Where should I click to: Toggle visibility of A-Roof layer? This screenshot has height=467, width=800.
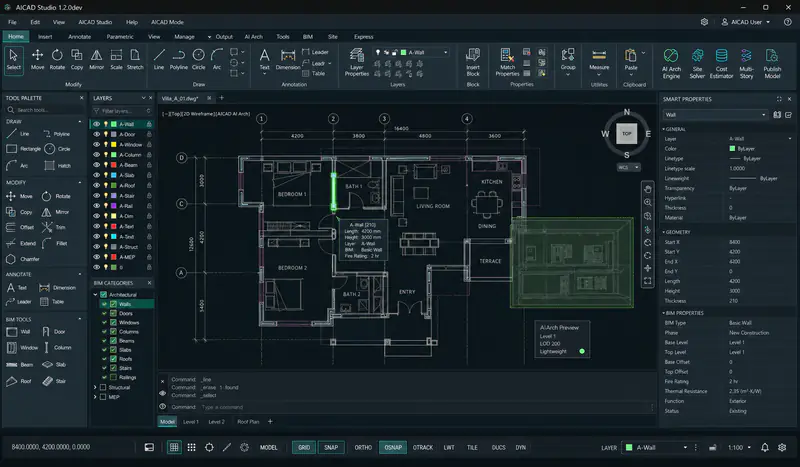point(96,185)
